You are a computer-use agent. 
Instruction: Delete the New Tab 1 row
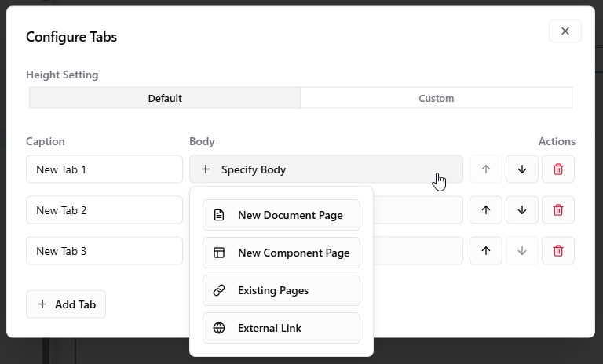(x=558, y=169)
